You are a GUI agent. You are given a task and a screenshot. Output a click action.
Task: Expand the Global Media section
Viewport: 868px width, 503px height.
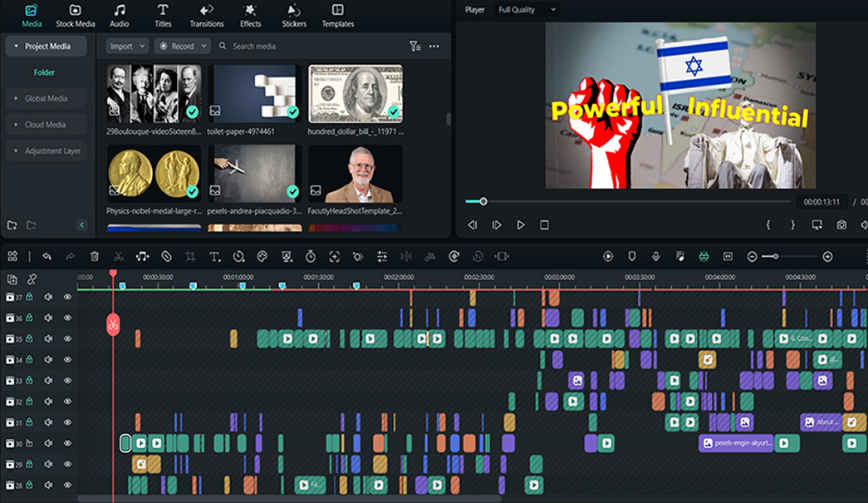[x=46, y=99]
